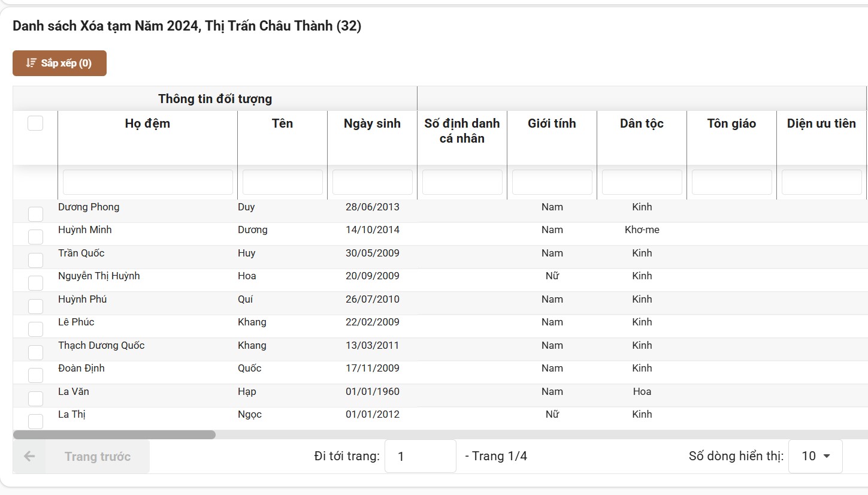Click the left arrow previous-page icon

click(29, 457)
